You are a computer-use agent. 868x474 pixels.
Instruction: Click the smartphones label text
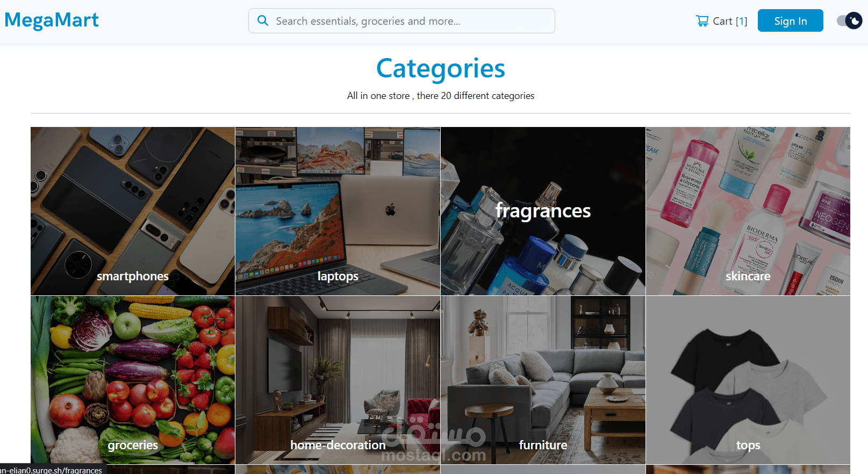point(133,276)
